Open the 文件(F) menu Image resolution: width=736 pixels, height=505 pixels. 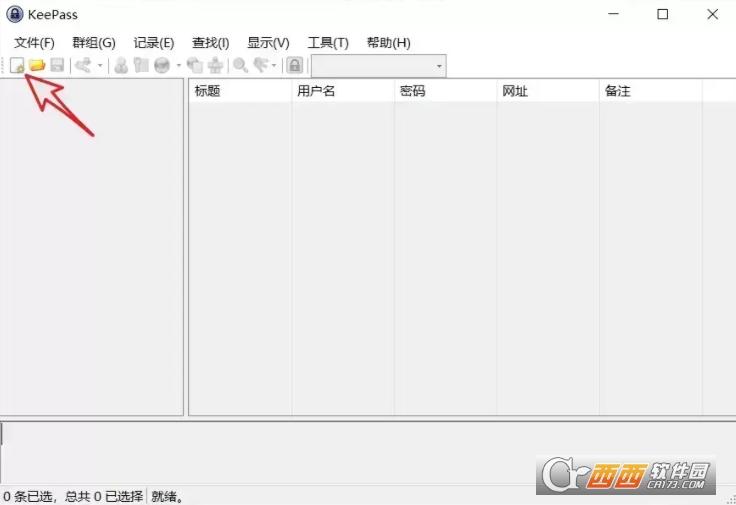point(34,43)
